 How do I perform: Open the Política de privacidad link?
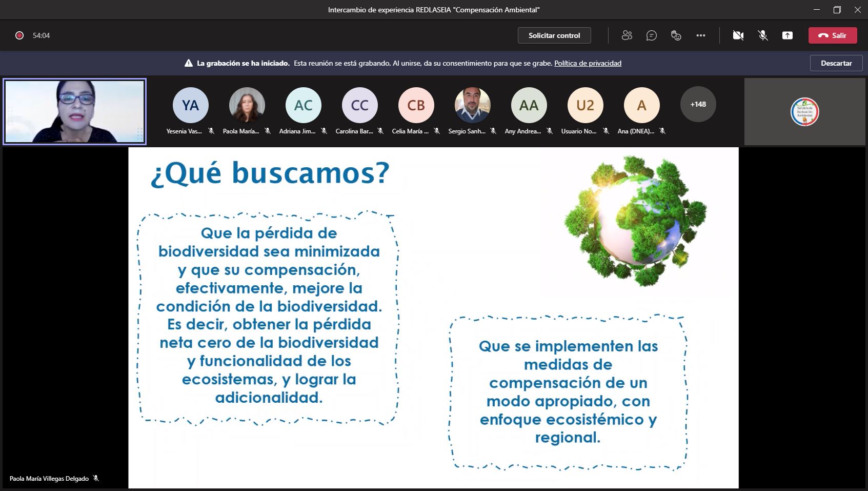pyautogui.click(x=588, y=63)
